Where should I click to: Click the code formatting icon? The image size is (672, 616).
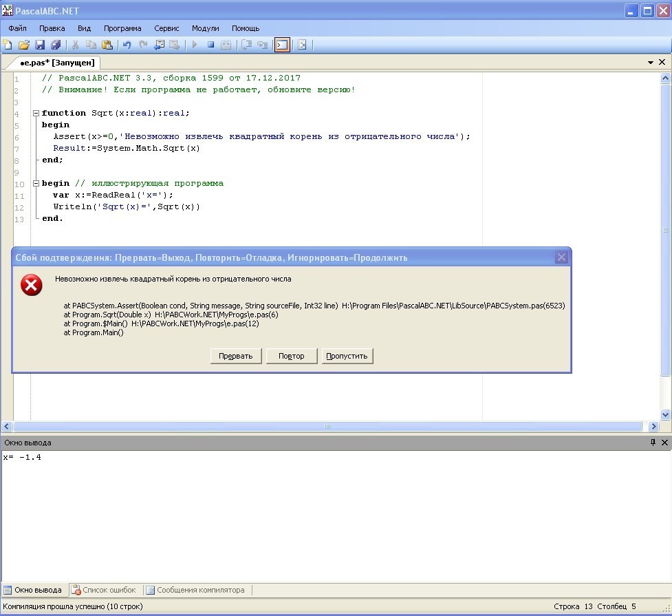tap(302, 45)
